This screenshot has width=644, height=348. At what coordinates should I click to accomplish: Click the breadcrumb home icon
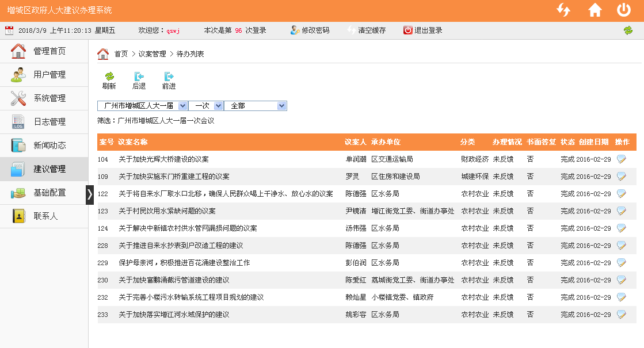(103, 53)
